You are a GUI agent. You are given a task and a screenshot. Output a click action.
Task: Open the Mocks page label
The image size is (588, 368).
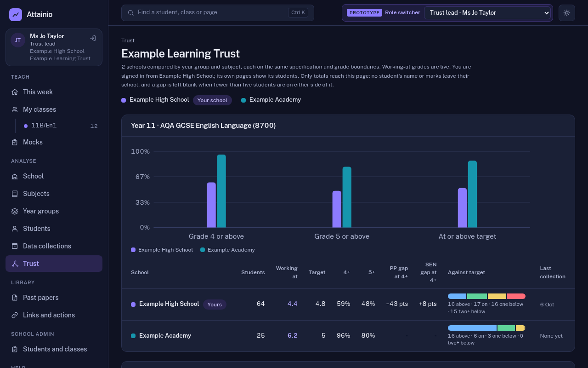point(33,142)
